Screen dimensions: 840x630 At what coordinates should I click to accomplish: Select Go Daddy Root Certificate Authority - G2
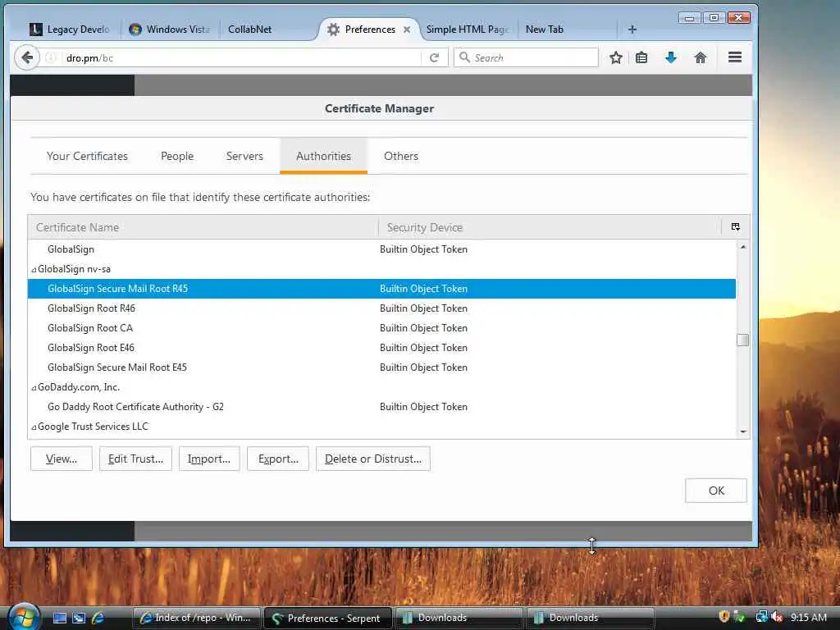(381, 407)
